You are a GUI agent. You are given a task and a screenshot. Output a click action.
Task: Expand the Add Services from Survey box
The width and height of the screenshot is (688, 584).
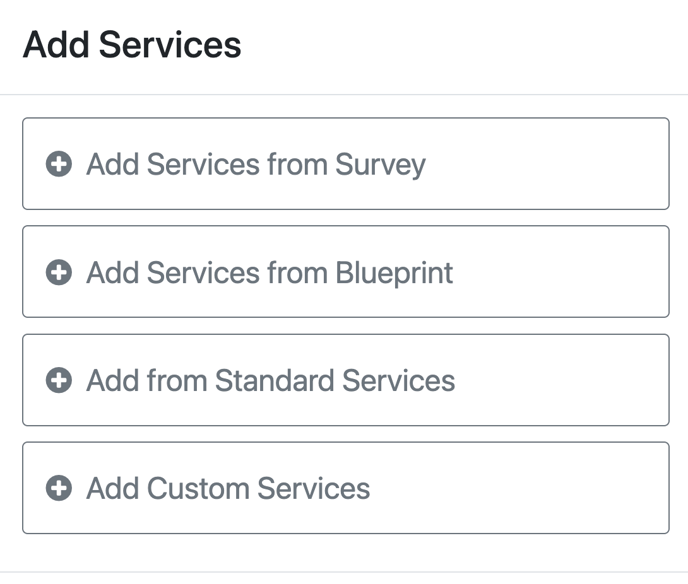[346, 164]
